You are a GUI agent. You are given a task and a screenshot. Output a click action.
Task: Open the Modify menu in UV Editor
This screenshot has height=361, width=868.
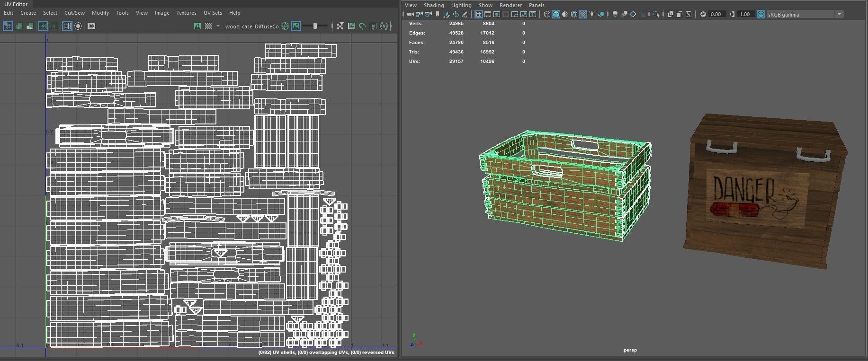[100, 13]
